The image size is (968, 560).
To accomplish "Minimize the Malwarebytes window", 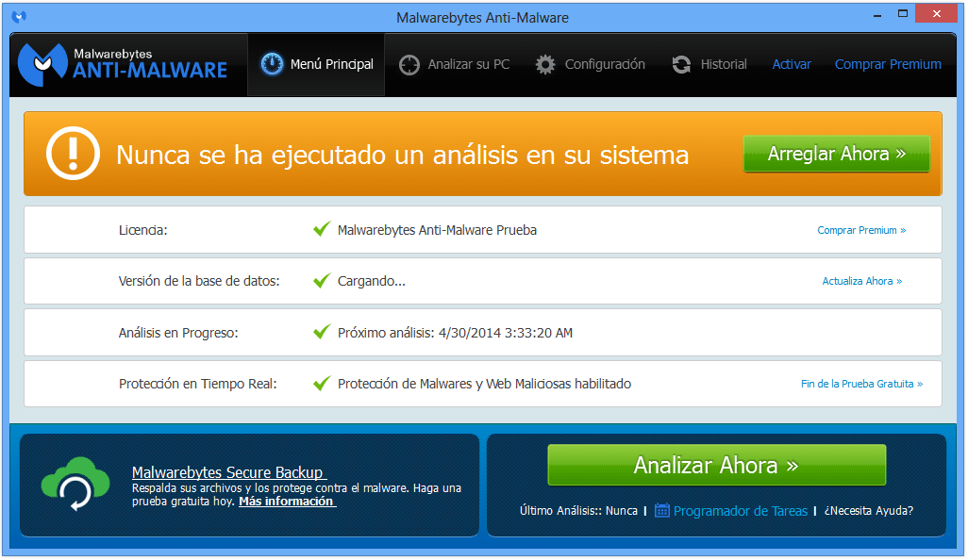I will tap(876, 13).
